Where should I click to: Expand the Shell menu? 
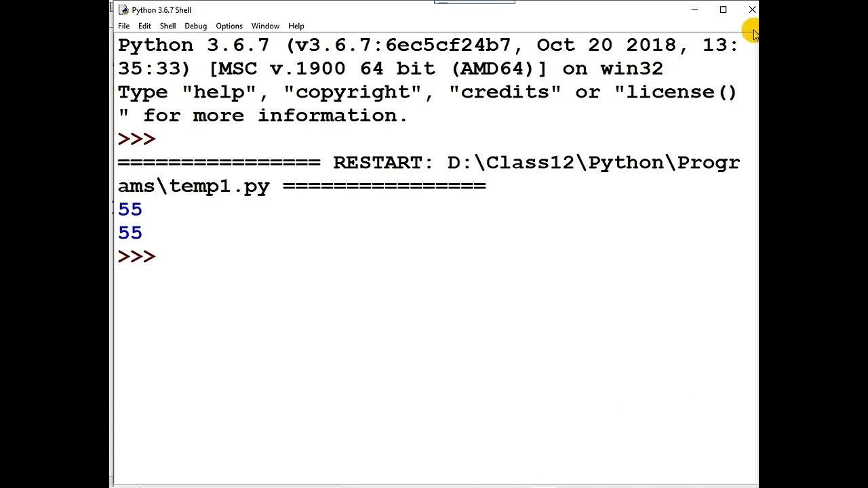167,26
